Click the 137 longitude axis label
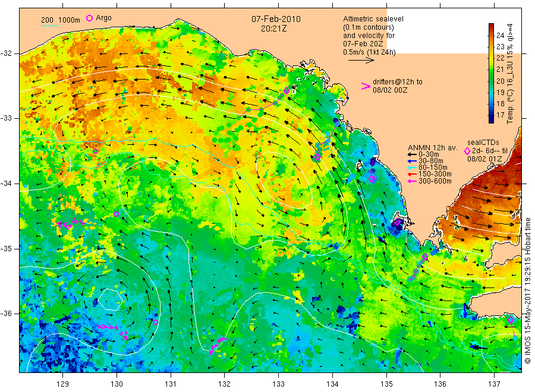Image resolution: width=535 pixels, height=392 pixels. 494,384
